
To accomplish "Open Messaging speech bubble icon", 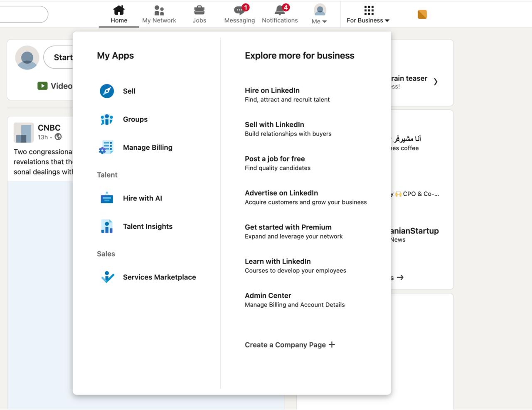I will coord(239,10).
